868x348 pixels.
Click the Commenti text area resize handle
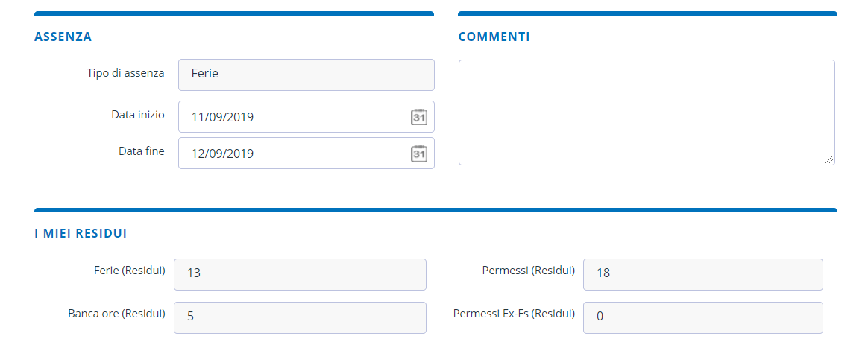828,159
